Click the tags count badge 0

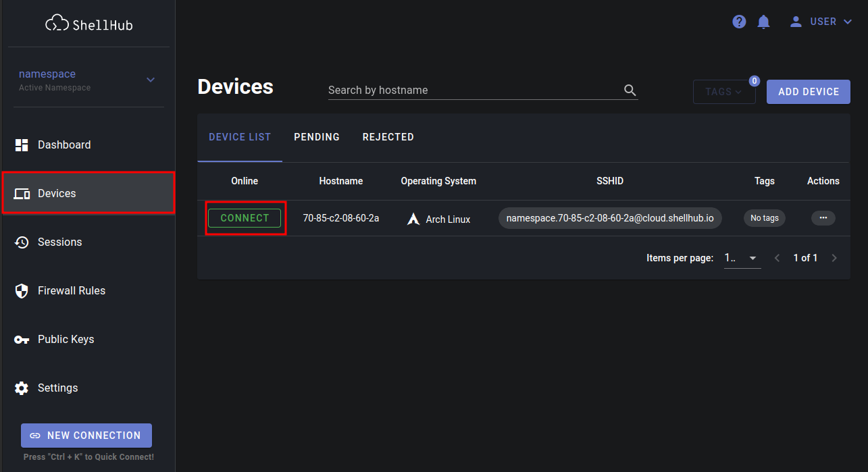[755, 81]
